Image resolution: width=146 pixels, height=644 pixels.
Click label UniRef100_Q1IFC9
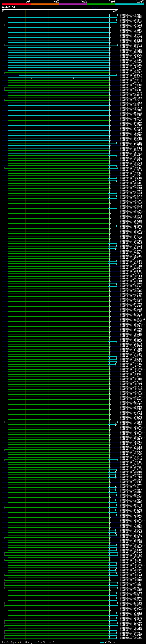tap(131, 535)
